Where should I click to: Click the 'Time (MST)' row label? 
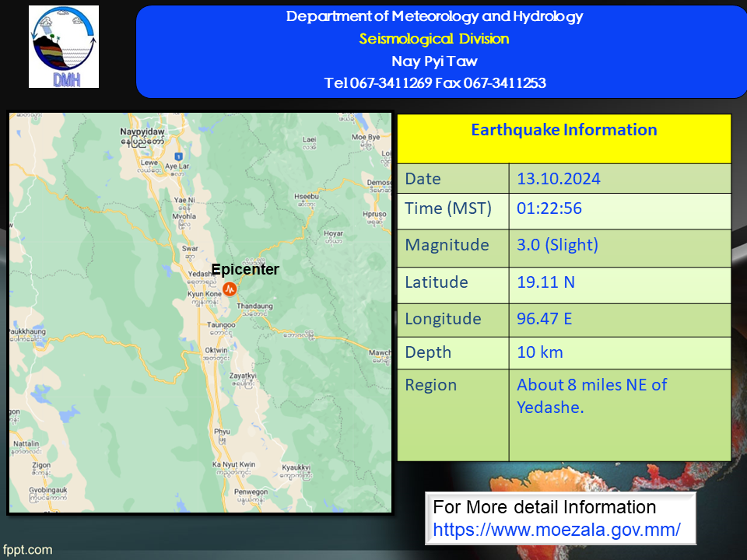[448, 208]
